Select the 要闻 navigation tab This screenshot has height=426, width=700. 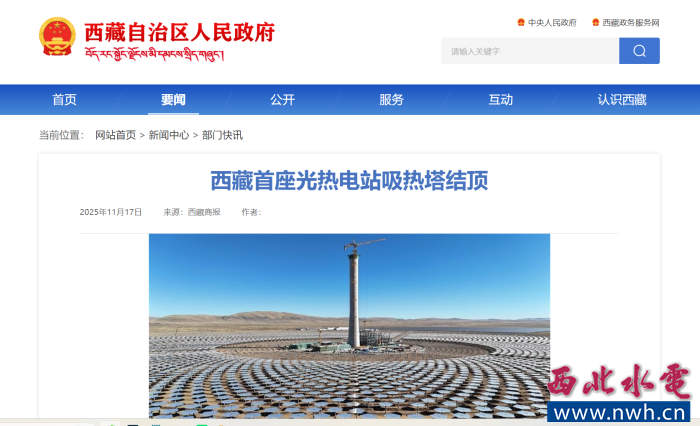pos(173,100)
